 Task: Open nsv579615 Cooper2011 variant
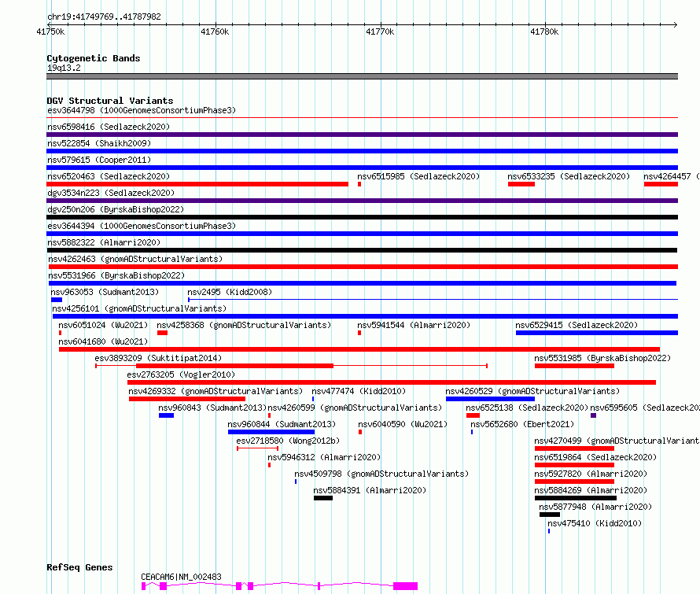click(x=99, y=160)
